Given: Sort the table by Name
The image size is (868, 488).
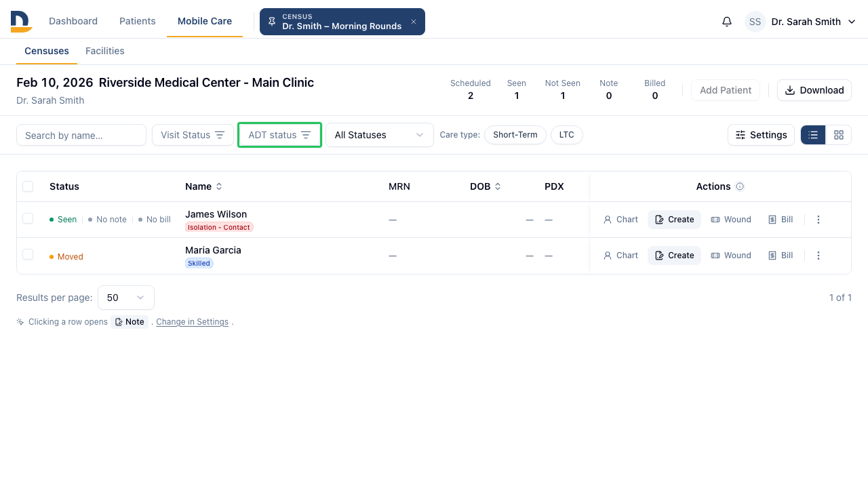Looking at the screenshot, I should [x=203, y=186].
